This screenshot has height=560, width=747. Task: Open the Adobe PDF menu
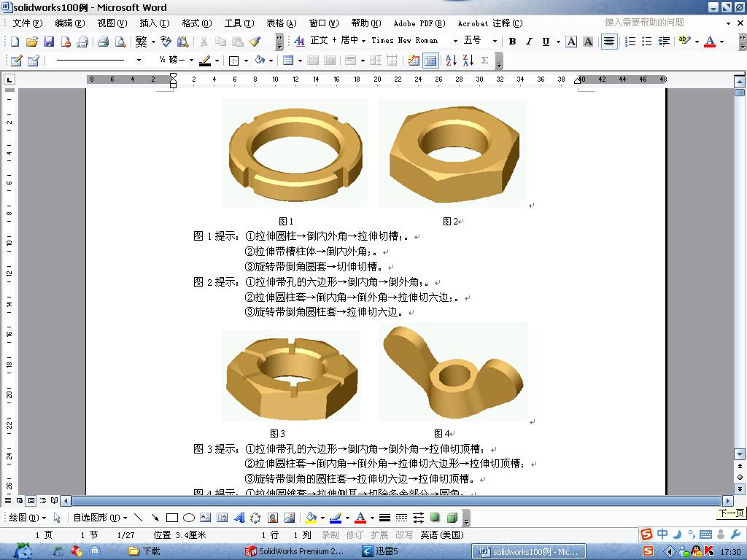tap(419, 23)
